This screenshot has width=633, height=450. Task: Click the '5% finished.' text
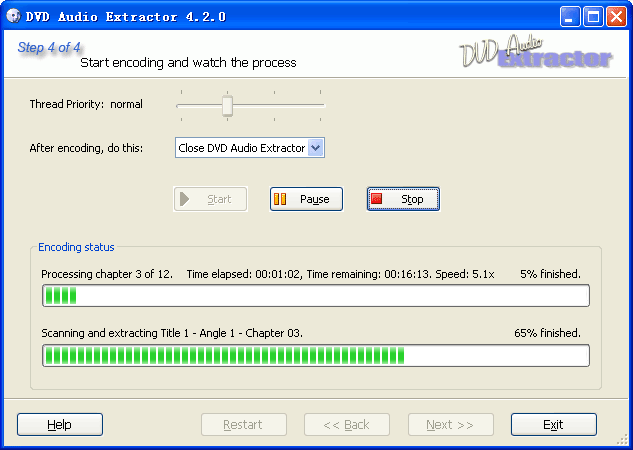point(550,274)
